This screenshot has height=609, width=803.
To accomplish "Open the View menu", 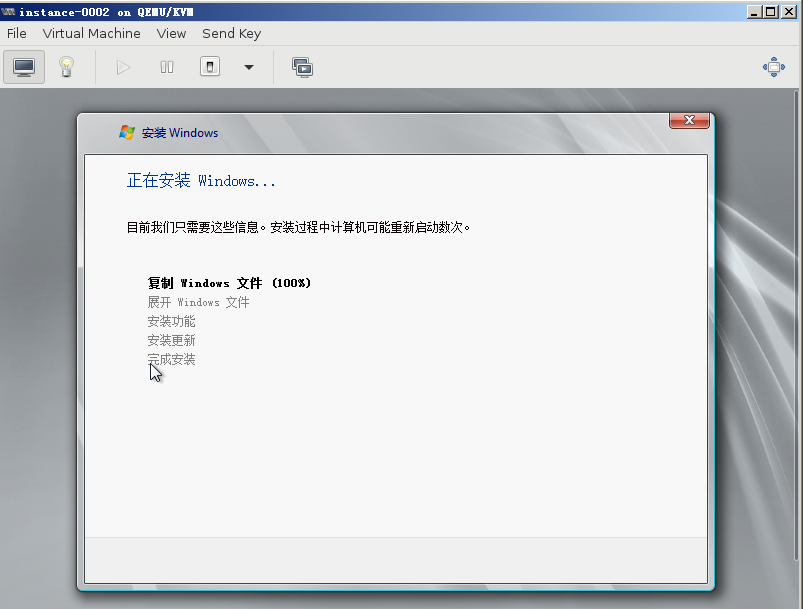I will tap(171, 33).
